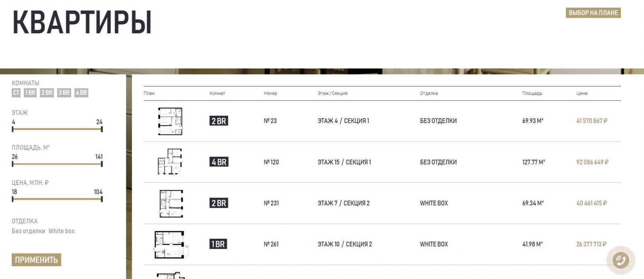Sort by Цена column header
The image size is (644, 279).
coord(582,93)
